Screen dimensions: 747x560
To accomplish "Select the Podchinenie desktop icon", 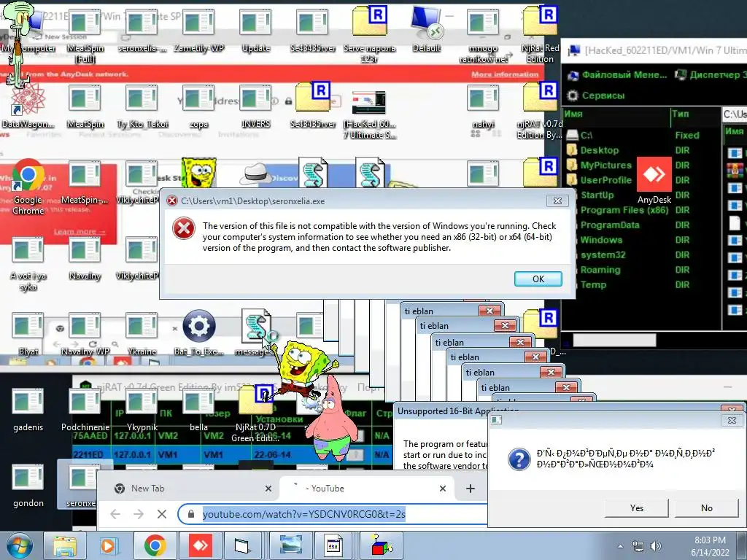I will point(85,410).
